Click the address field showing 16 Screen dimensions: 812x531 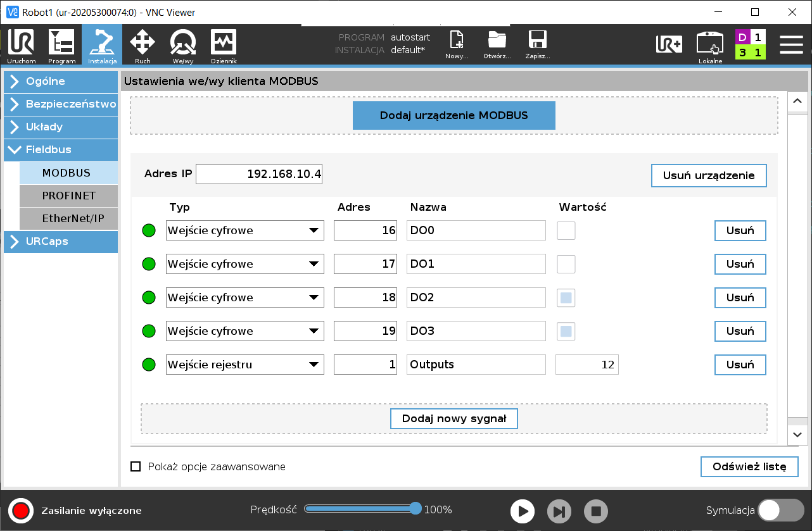(365, 230)
